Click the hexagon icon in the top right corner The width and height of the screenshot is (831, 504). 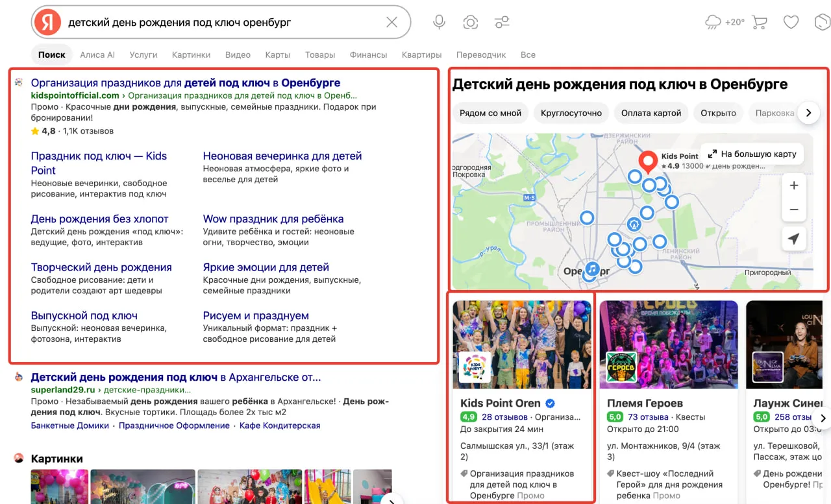tap(822, 22)
